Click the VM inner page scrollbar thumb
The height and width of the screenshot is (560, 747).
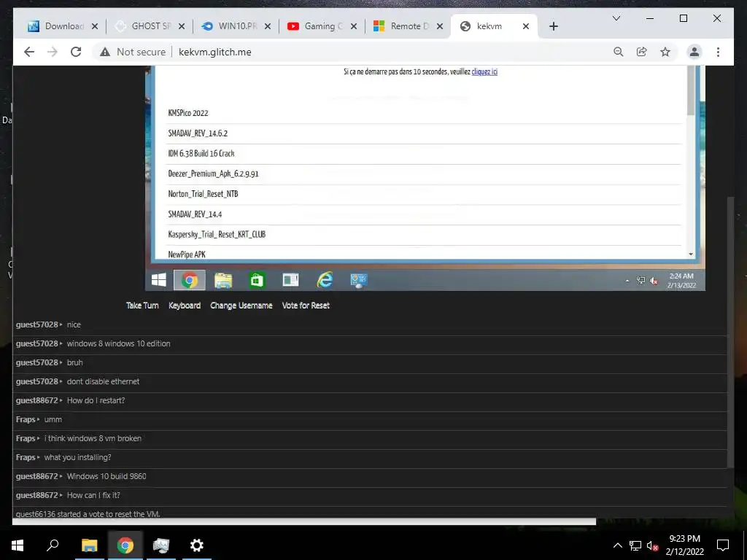(691, 90)
